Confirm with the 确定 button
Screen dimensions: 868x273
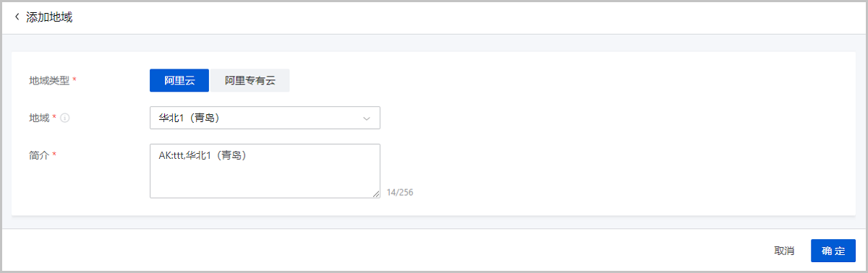click(x=833, y=251)
